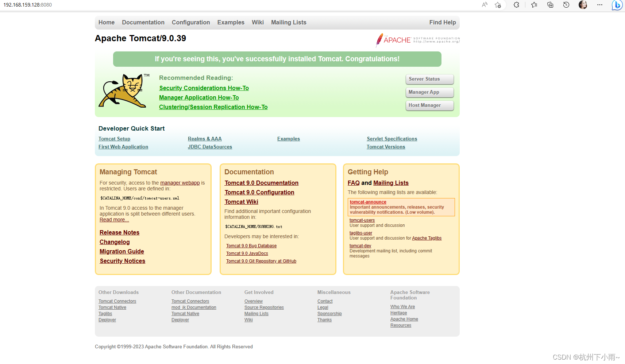
Task: Open the Migration Guide link
Action: [122, 251]
